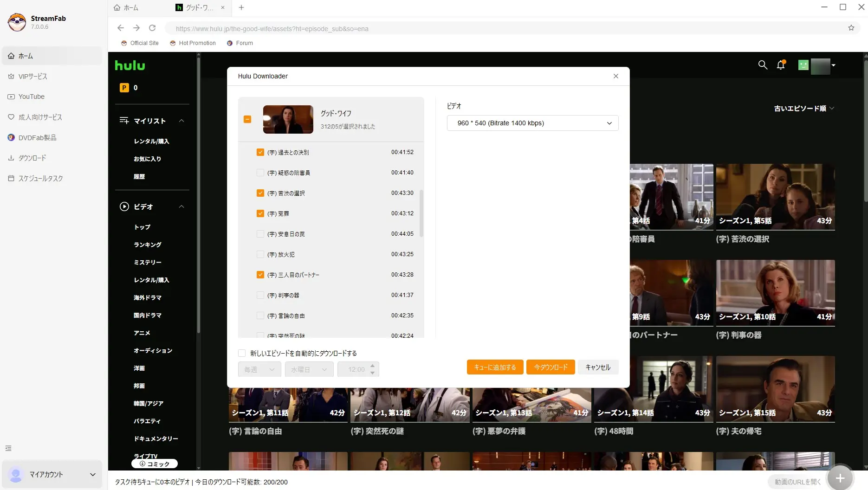Image resolution: width=868 pixels, height=490 pixels.
Task: Uncheck episode (字) 冤罪
Action: pyautogui.click(x=260, y=213)
